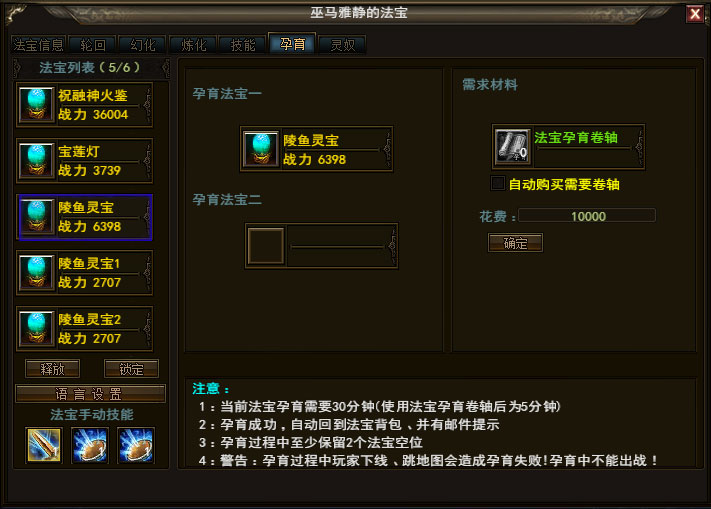The height and width of the screenshot is (509, 711).
Task: Select the 宝莲灯 orb icon
Action: click(x=36, y=160)
